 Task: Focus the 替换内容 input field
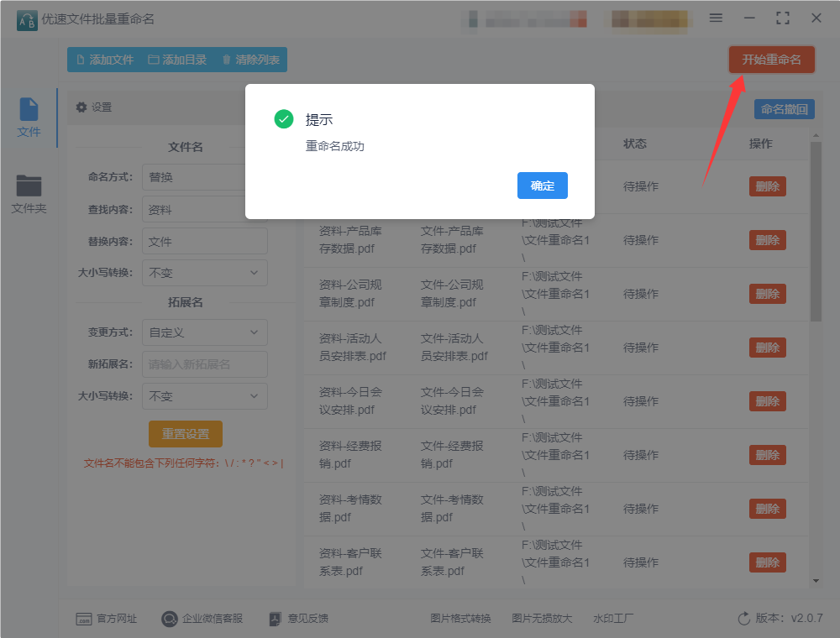(x=205, y=242)
